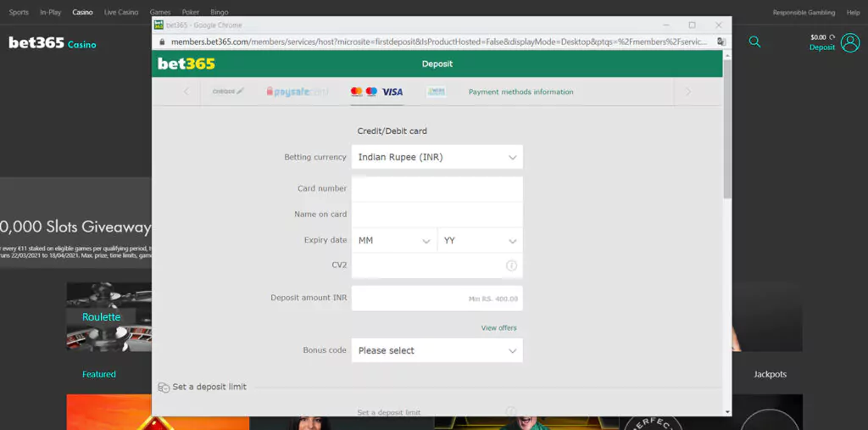The width and height of the screenshot is (868, 430).
Task: Show previous payment methods with left arrow
Action: pyautogui.click(x=186, y=92)
